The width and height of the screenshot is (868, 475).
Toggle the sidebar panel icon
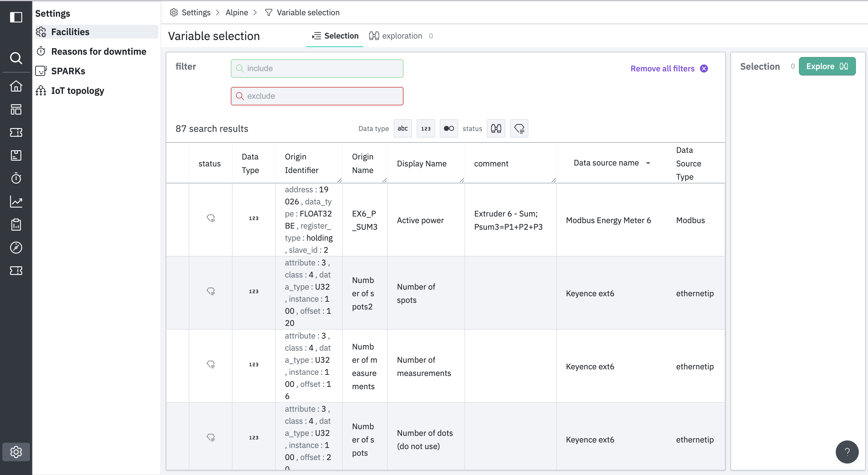click(x=16, y=17)
